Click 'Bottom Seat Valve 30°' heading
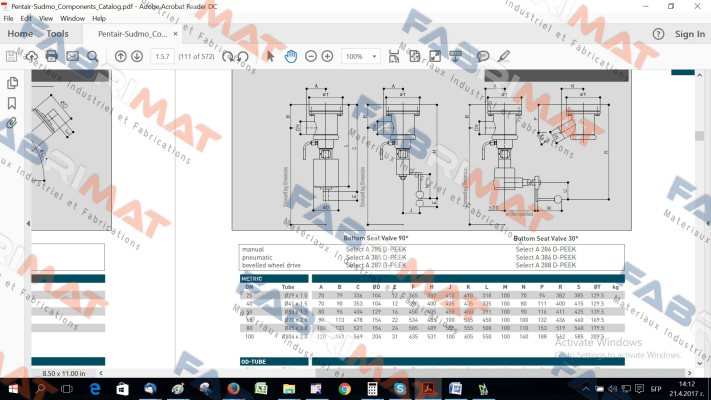This screenshot has height=400, width=711. click(x=546, y=238)
